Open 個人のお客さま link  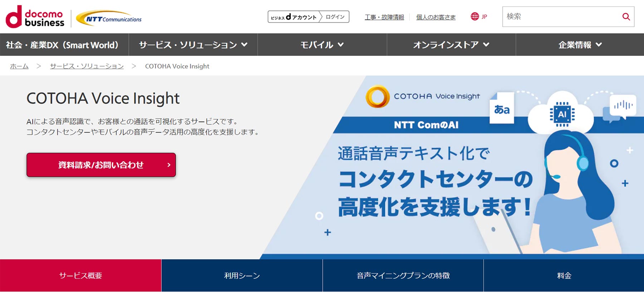click(436, 17)
